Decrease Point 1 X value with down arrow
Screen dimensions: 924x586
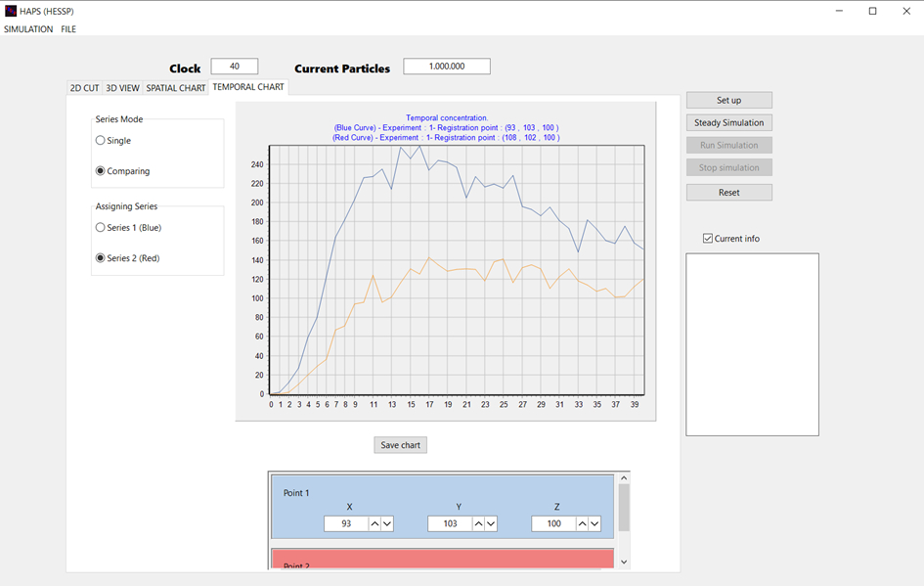(387, 524)
